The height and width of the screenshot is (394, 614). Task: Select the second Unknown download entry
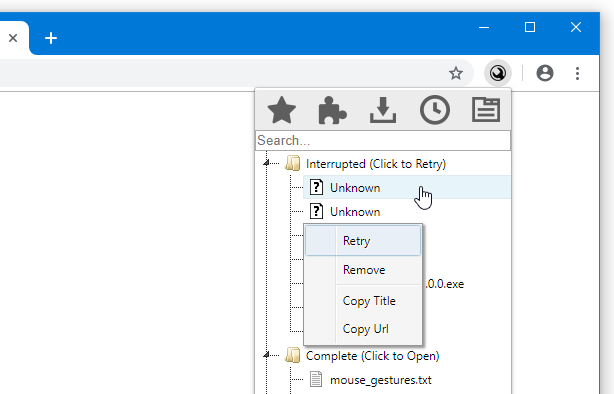pyautogui.click(x=355, y=212)
